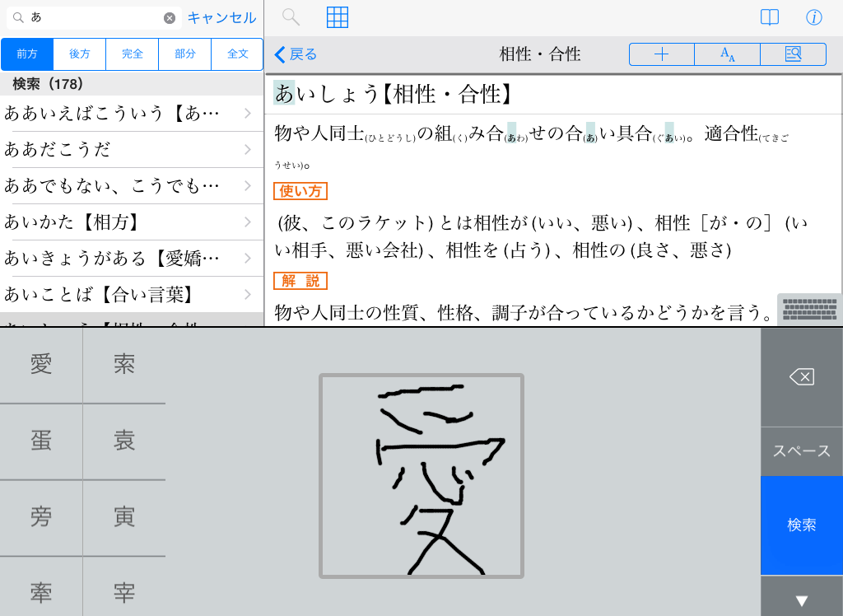Select 前方 prefix match mode

click(27, 54)
